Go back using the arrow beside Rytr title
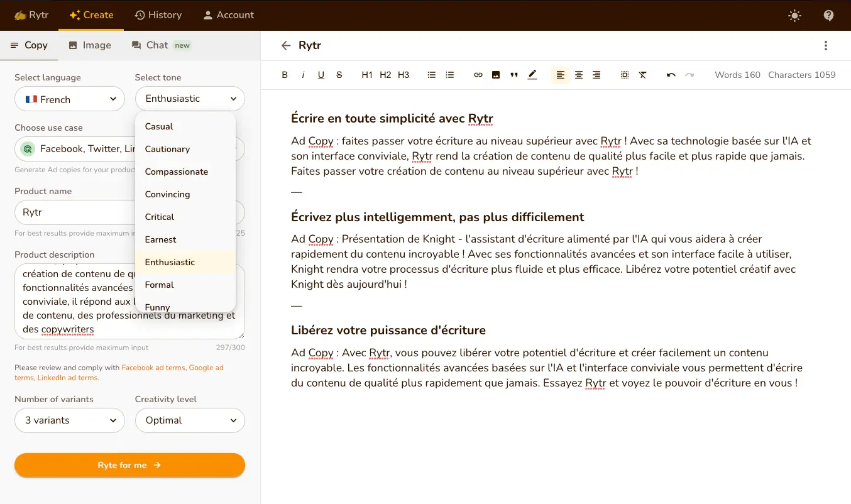 pyautogui.click(x=286, y=45)
